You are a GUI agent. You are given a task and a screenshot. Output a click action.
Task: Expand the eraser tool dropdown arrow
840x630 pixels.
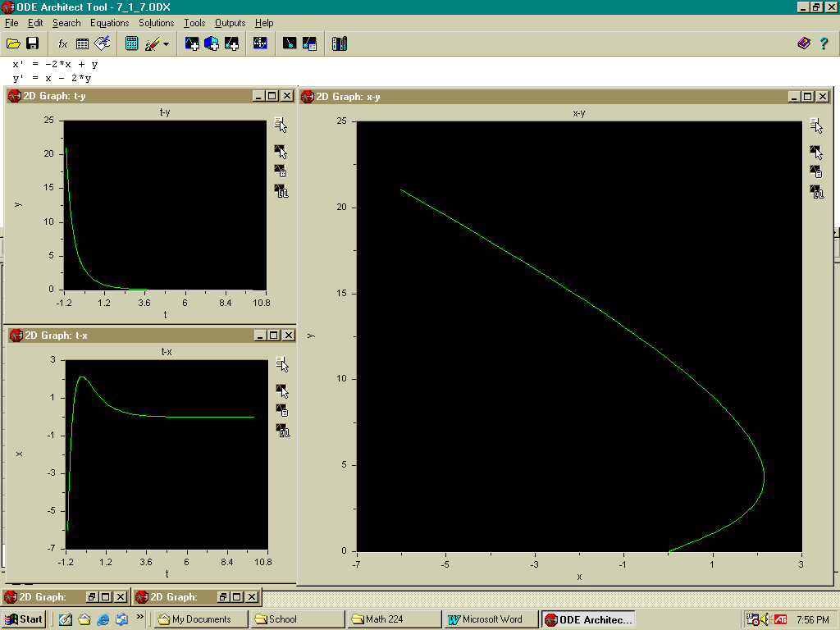click(x=166, y=44)
